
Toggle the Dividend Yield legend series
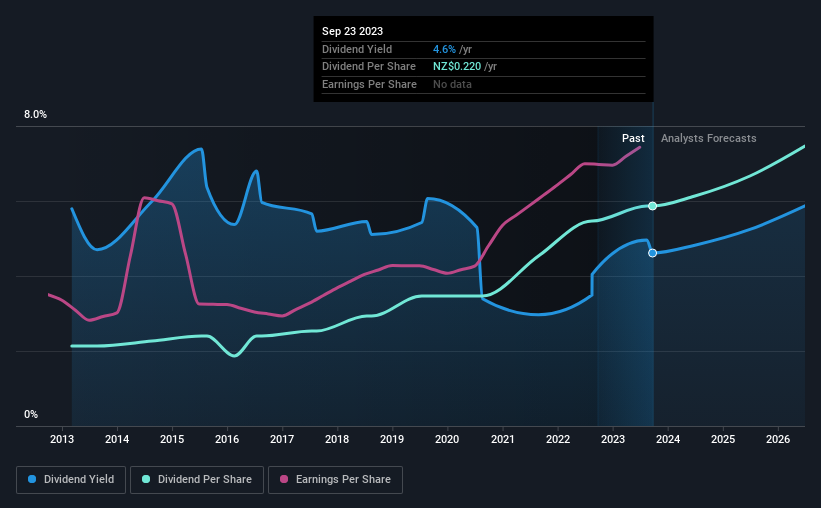click(x=71, y=480)
